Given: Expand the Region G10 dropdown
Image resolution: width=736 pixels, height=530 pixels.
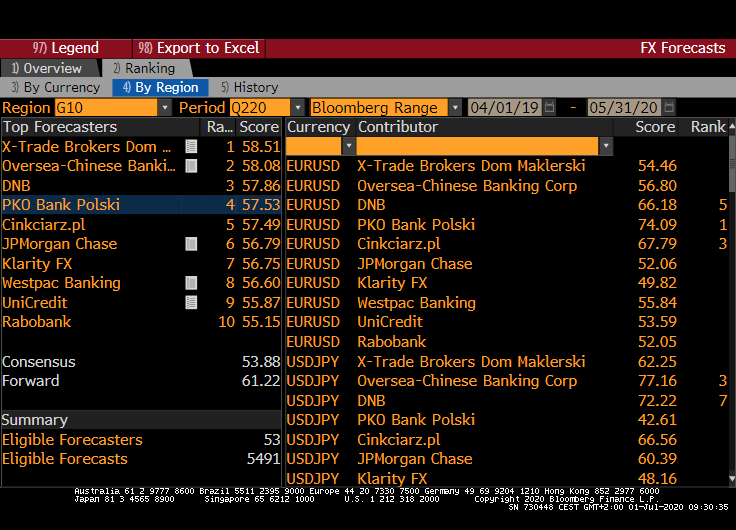Looking at the screenshot, I should [165, 108].
